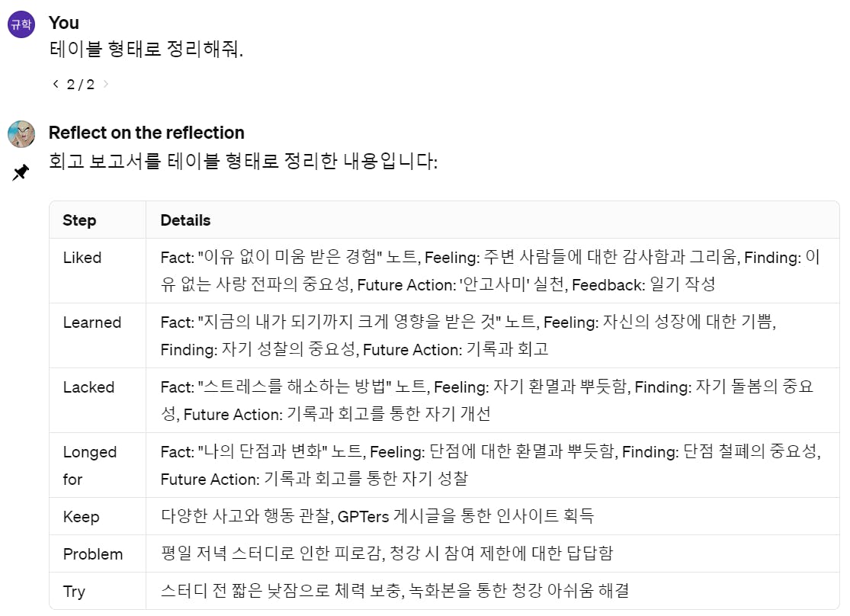Click the Reflect on the reflection title
This screenshot has width=850, height=616.
click(146, 133)
